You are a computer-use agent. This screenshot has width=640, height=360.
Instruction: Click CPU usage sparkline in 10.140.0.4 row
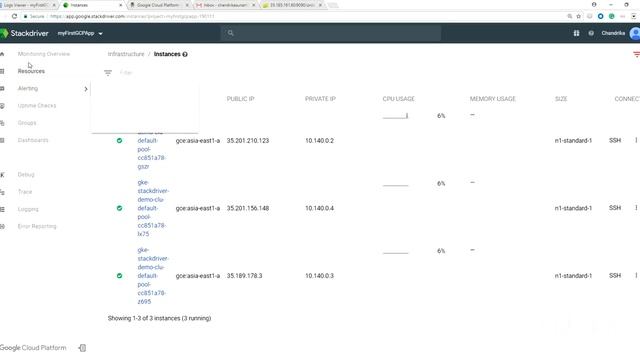coord(396,184)
